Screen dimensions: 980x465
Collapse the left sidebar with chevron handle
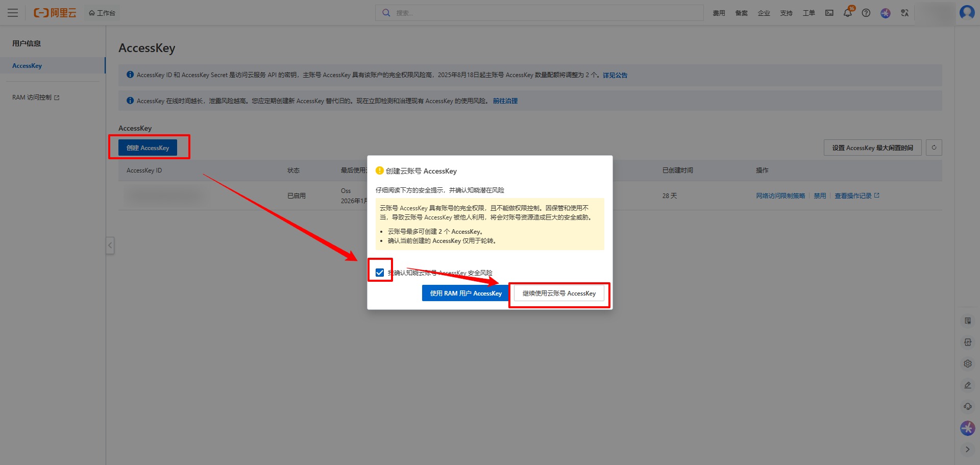click(x=110, y=246)
